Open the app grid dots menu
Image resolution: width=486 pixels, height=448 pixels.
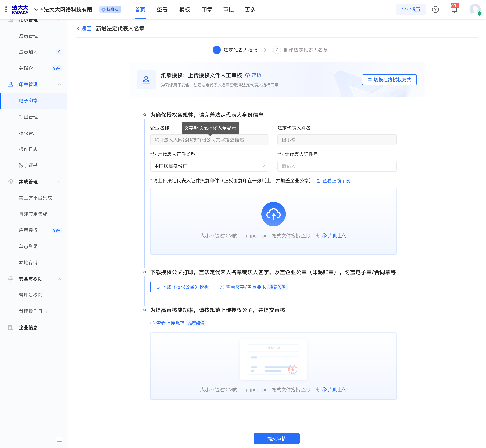(x=6, y=9)
